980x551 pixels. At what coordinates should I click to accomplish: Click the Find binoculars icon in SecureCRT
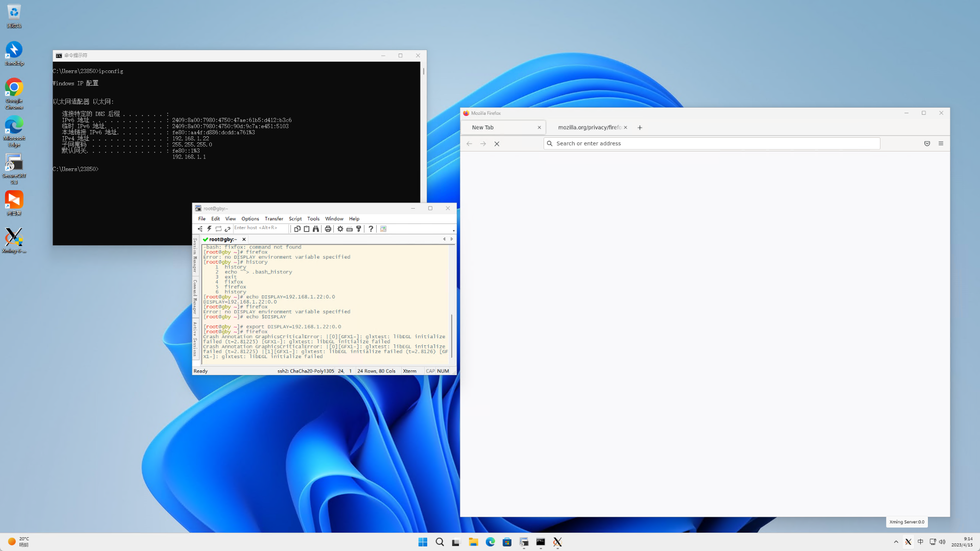[316, 229]
